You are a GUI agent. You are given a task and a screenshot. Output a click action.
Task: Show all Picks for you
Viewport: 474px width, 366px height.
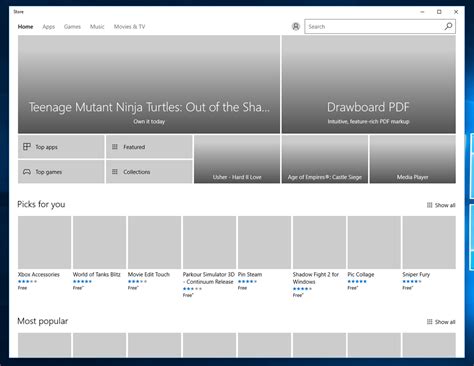(x=441, y=205)
